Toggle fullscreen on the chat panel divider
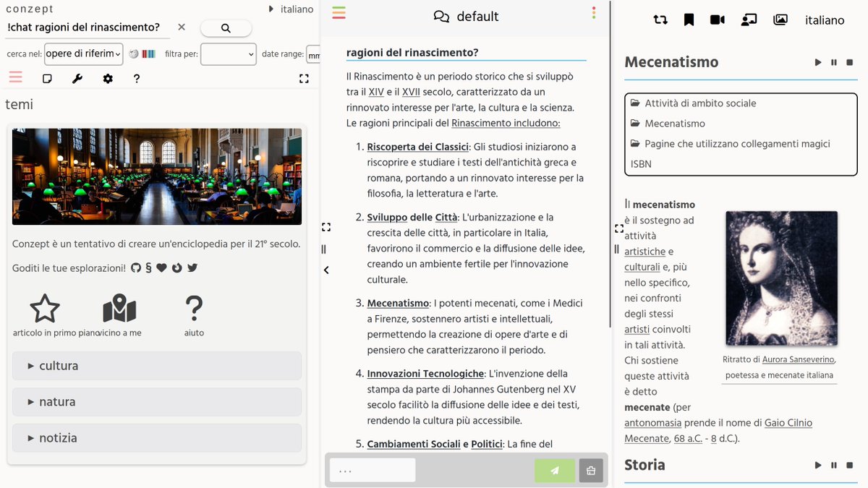Image resolution: width=868 pixels, height=488 pixels. point(326,227)
